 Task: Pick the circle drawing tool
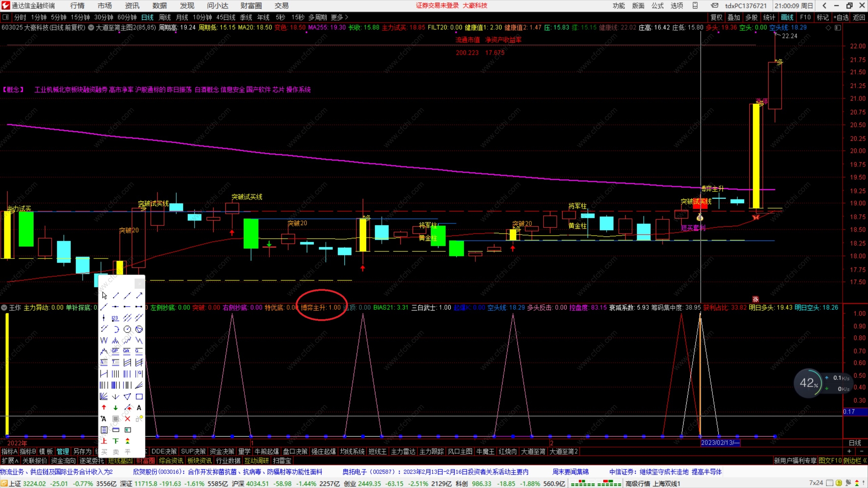pyautogui.click(x=127, y=329)
